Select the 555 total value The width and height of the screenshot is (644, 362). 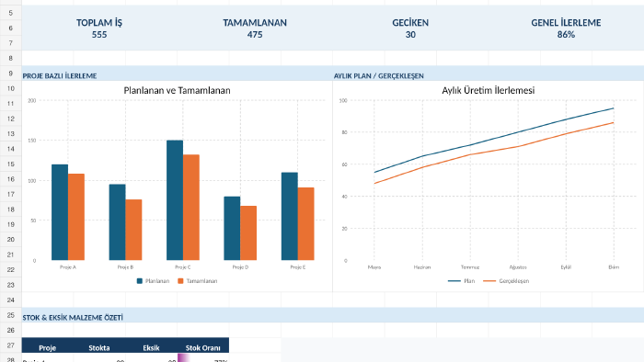point(99,35)
